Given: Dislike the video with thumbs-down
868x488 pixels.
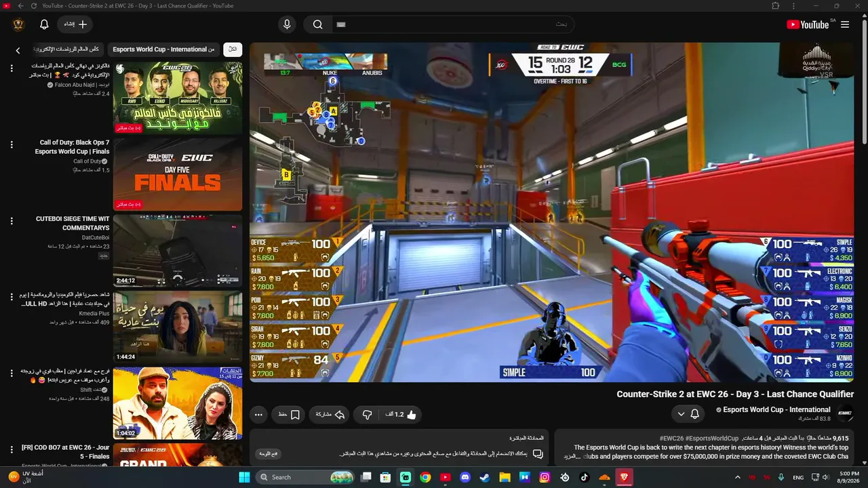Looking at the screenshot, I should (367, 414).
